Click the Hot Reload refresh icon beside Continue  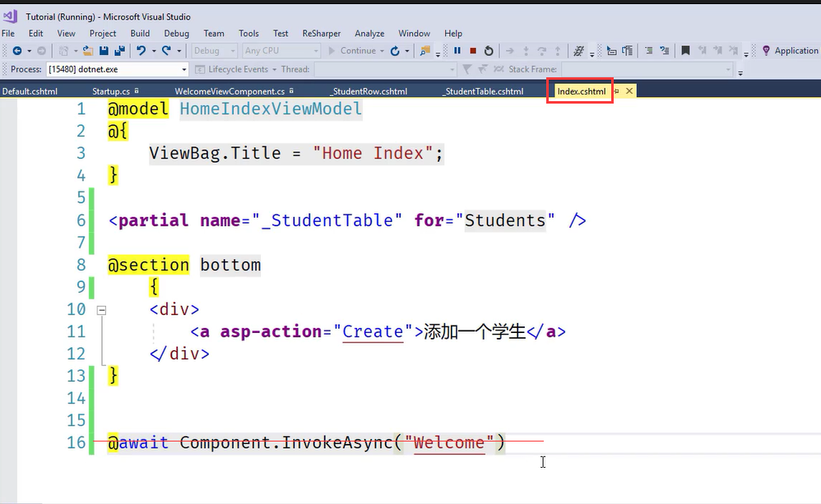[x=396, y=51]
